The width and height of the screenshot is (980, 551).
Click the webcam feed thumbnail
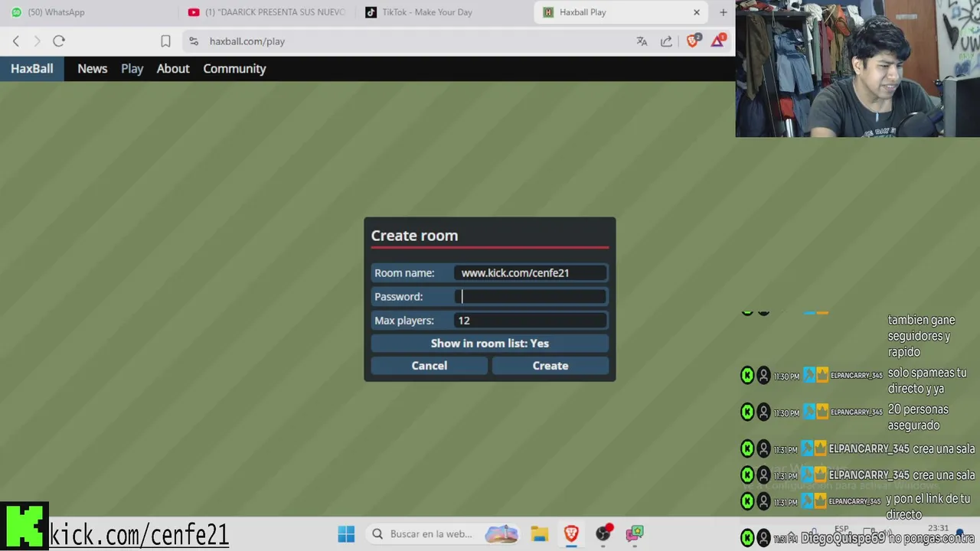[x=857, y=69]
